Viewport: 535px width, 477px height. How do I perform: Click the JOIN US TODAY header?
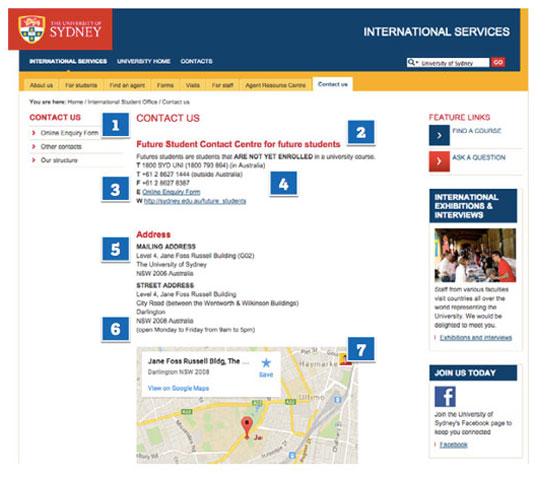pyautogui.click(x=473, y=373)
